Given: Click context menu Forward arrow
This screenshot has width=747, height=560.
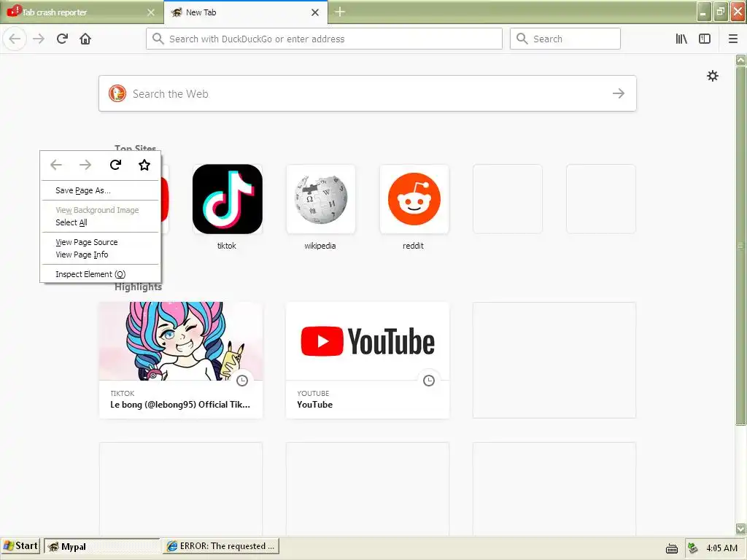Looking at the screenshot, I should (x=85, y=165).
